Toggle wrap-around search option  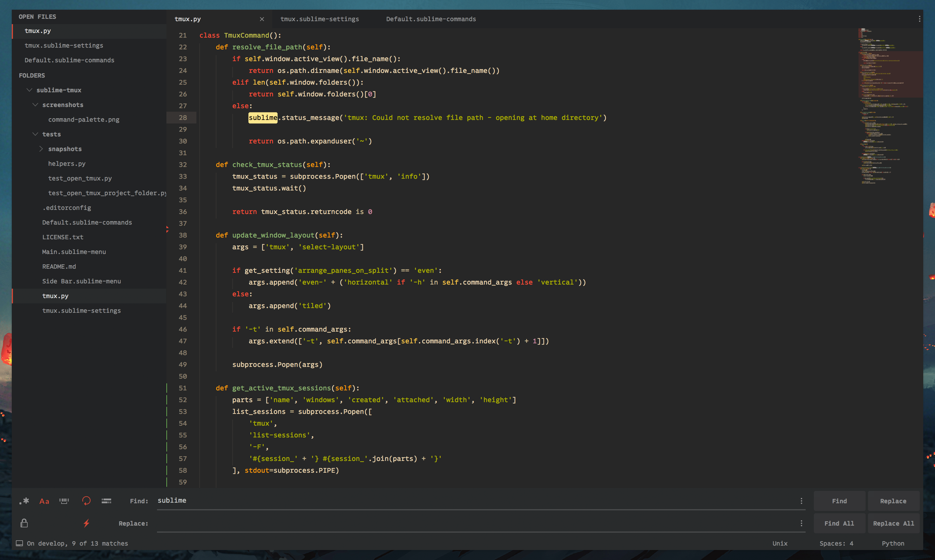point(86,501)
